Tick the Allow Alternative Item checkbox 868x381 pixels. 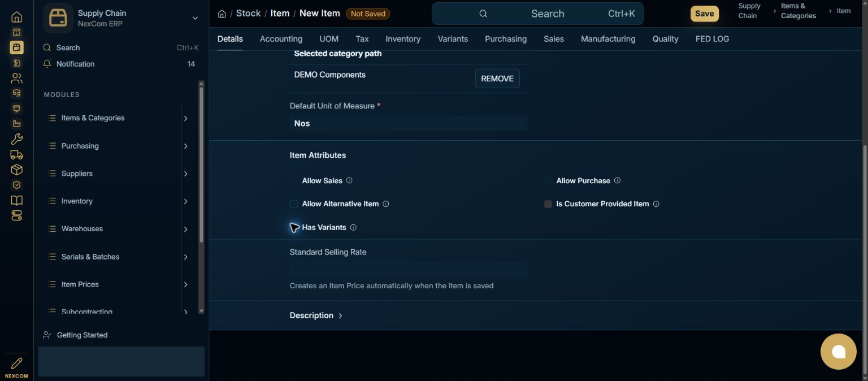[294, 204]
